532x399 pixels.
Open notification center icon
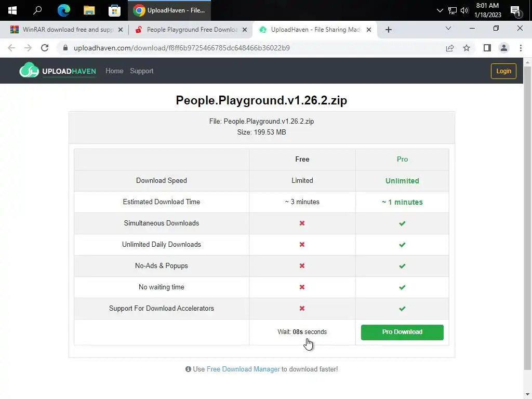pos(516,10)
